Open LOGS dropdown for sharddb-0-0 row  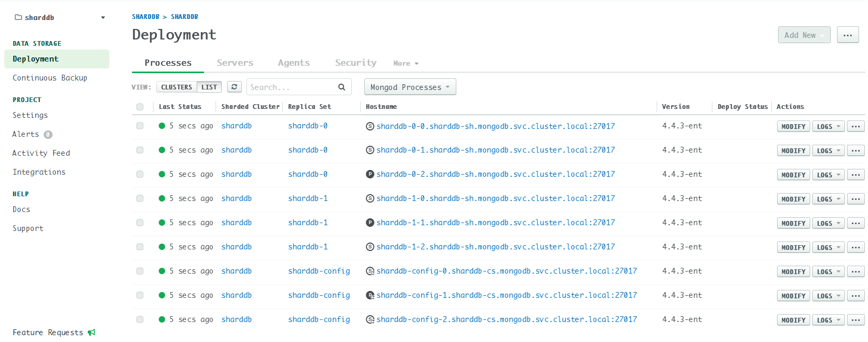click(x=828, y=126)
